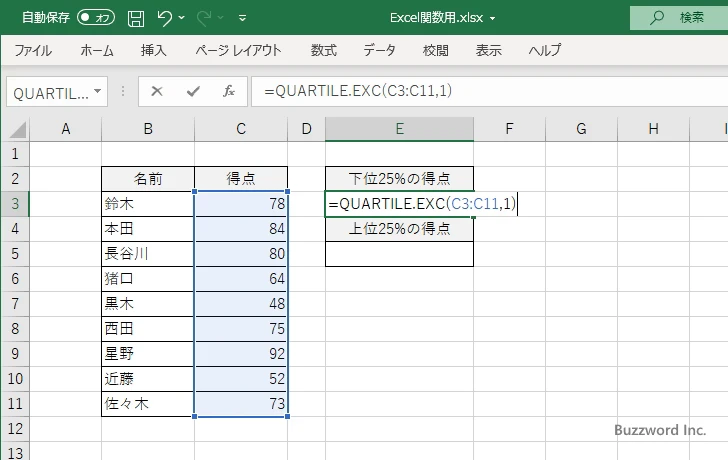The height and width of the screenshot is (460, 728).
Task: Click the Name Box showing QUARTIL...
Action: click(x=50, y=92)
